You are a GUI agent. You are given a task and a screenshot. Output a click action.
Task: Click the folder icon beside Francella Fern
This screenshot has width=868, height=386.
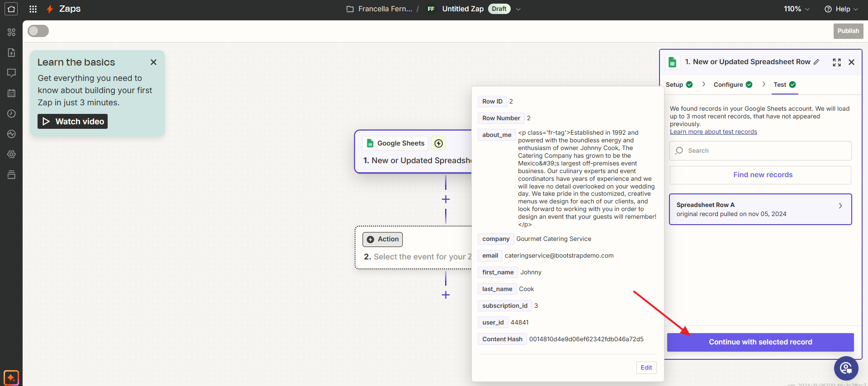[350, 9]
